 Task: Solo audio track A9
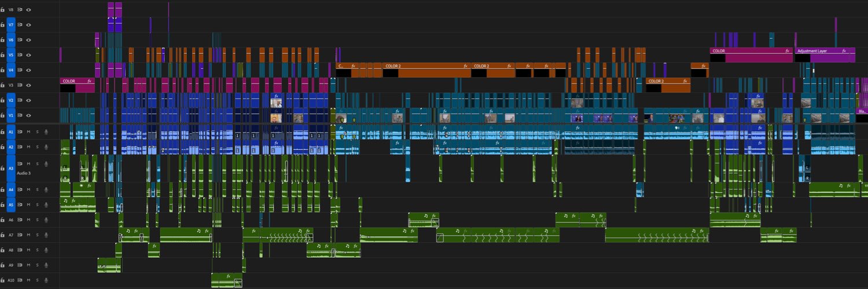pos(37,265)
